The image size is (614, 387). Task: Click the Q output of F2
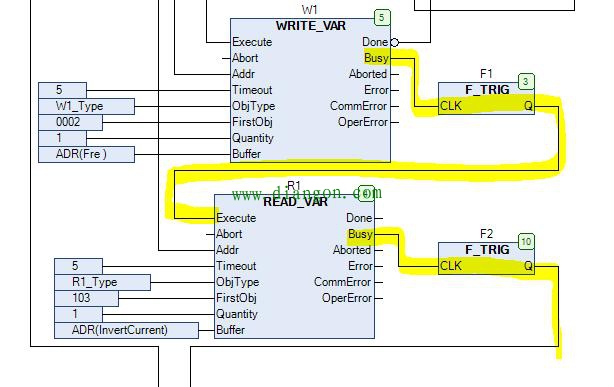coord(528,266)
